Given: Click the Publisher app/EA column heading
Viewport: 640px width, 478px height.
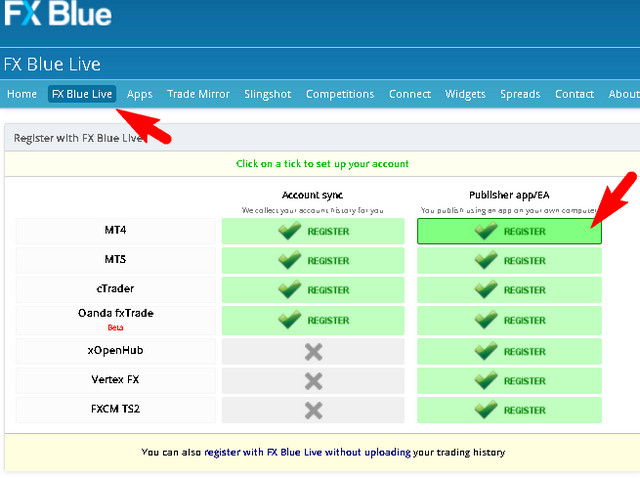Looking at the screenshot, I should click(x=509, y=195).
